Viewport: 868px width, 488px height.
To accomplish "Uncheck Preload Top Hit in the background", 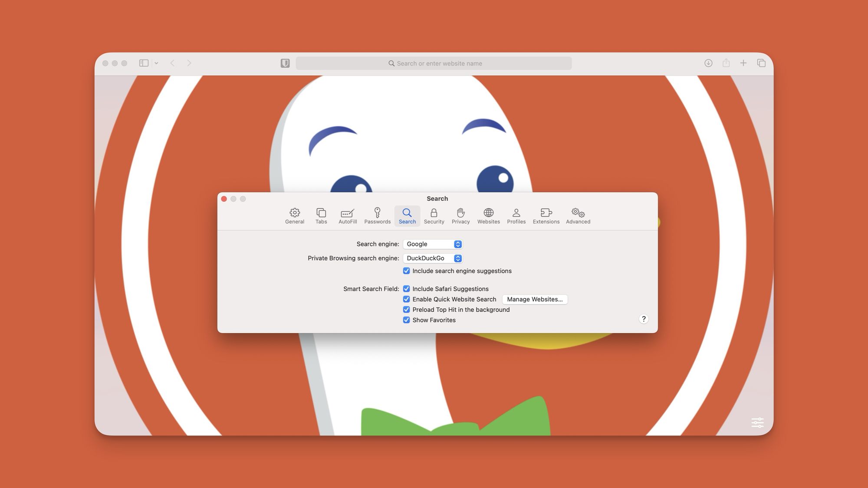I will pos(406,309).
